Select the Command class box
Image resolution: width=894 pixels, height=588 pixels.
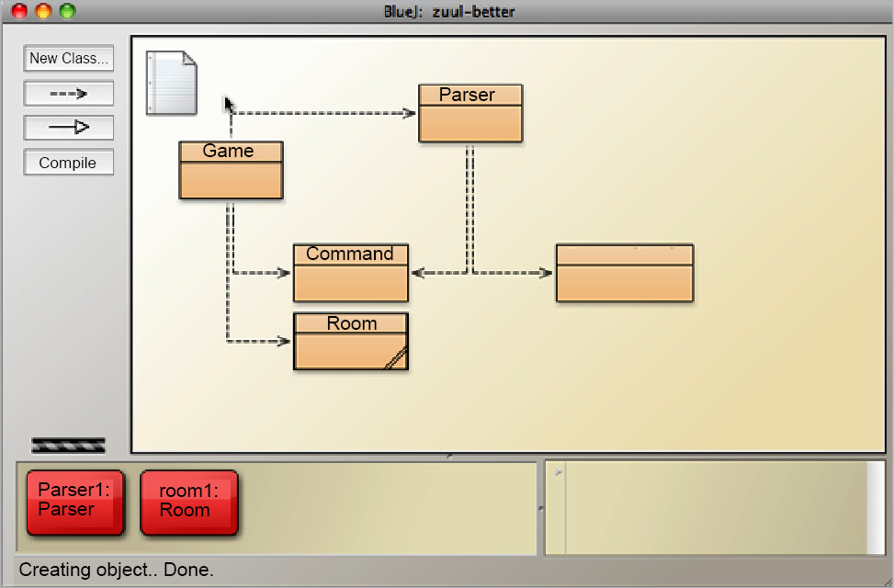pyautogui.click(x=349, y=273)
